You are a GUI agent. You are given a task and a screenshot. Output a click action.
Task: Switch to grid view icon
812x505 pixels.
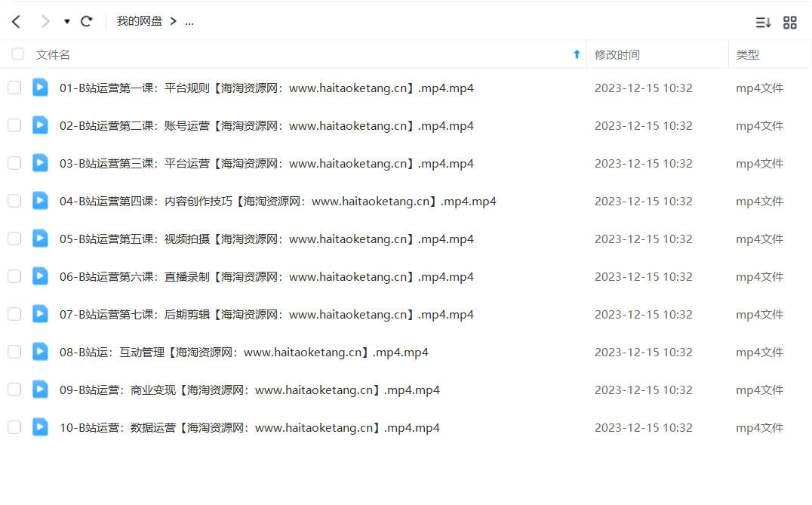click(x=789, y=23)
